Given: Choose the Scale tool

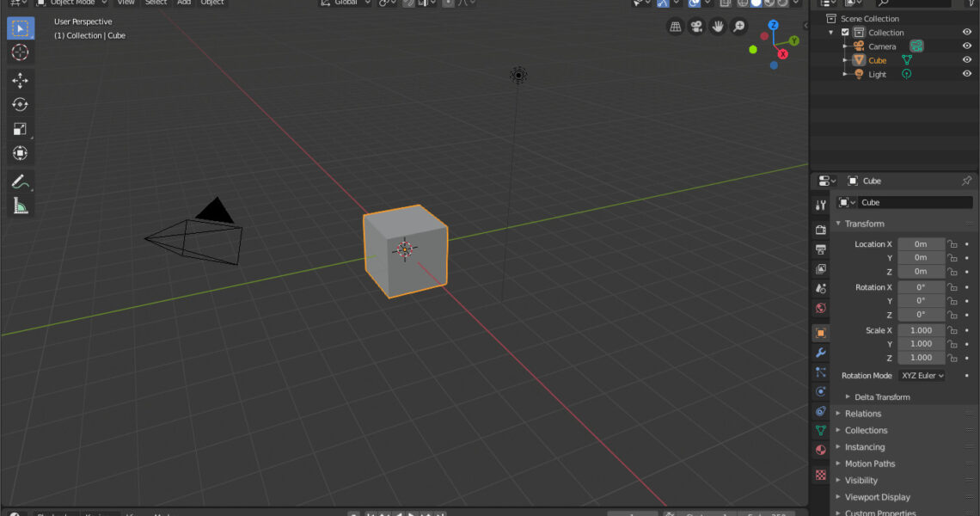Looking at the screenshot, I should 20,129.
